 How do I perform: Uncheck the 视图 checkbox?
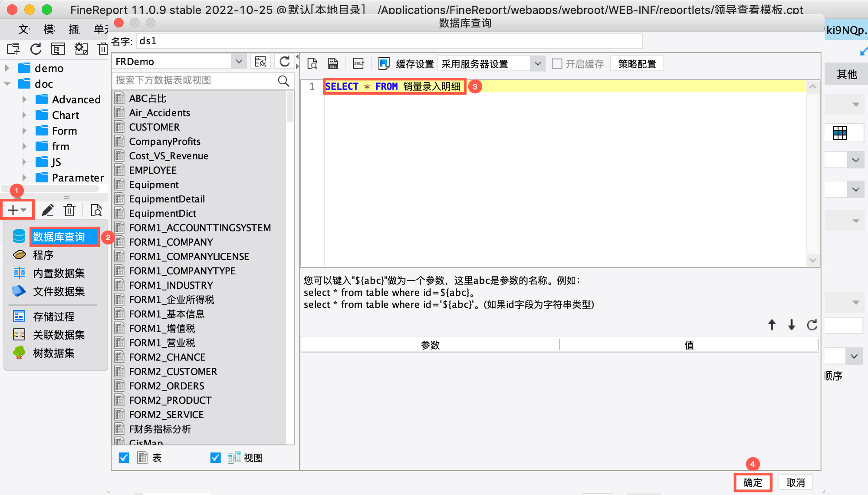(x=215, y=458)
